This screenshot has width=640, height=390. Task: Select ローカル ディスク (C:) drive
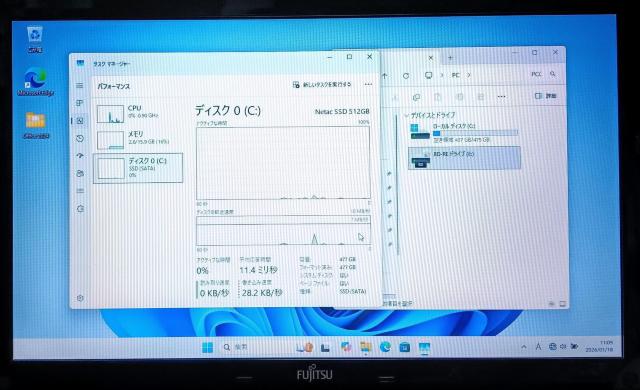pyautogui.click(x=464, y=133)
